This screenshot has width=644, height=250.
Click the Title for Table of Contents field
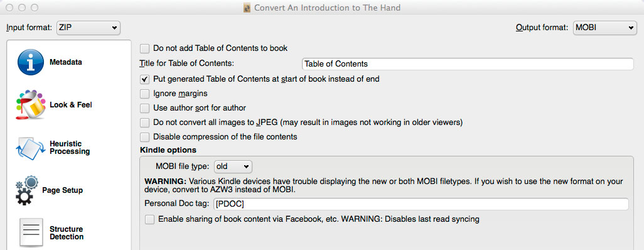tap(468, 64)
